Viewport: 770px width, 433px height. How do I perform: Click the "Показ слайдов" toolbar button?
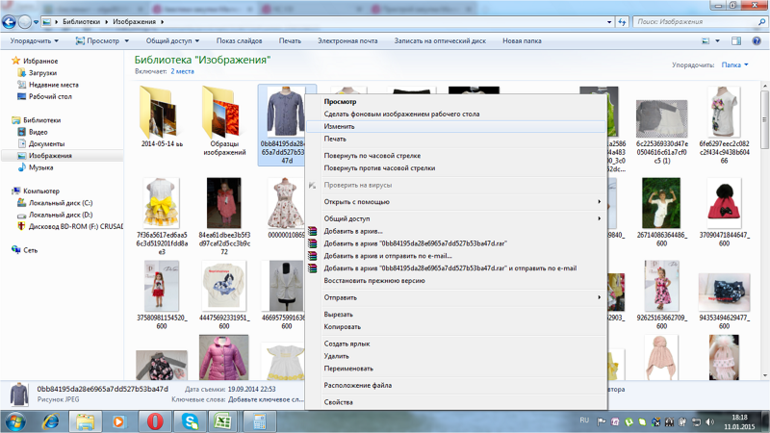pos(239,41)
